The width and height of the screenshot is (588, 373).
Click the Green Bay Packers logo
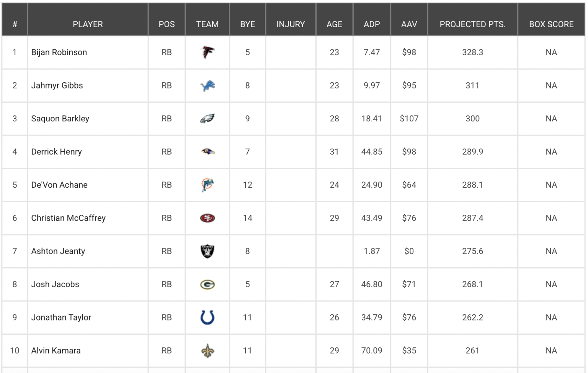207,285
